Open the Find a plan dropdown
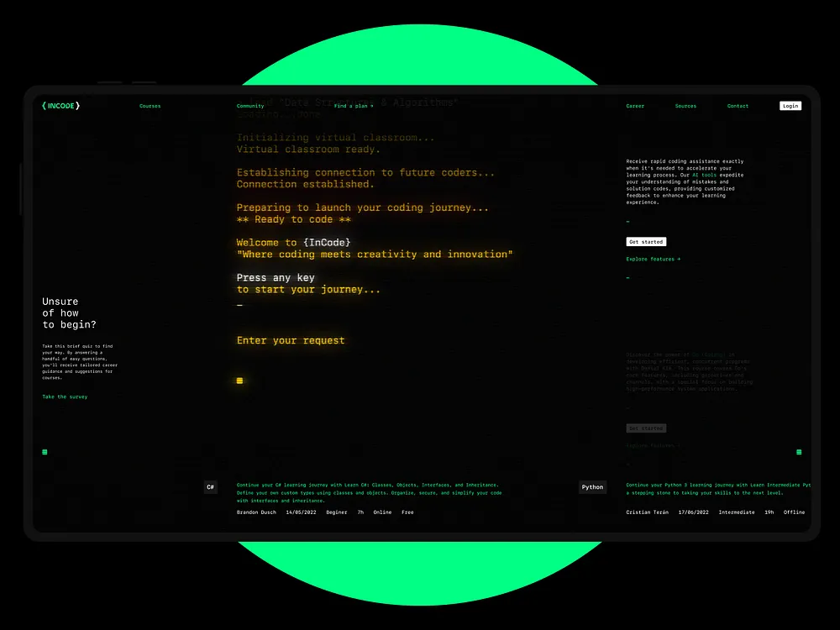 [354, 106]
